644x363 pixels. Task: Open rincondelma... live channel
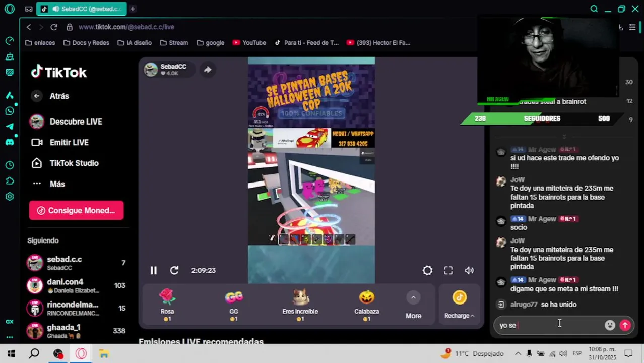[x=76, y=308]
